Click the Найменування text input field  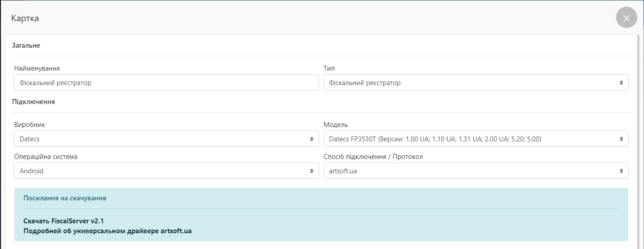(166, 83)
